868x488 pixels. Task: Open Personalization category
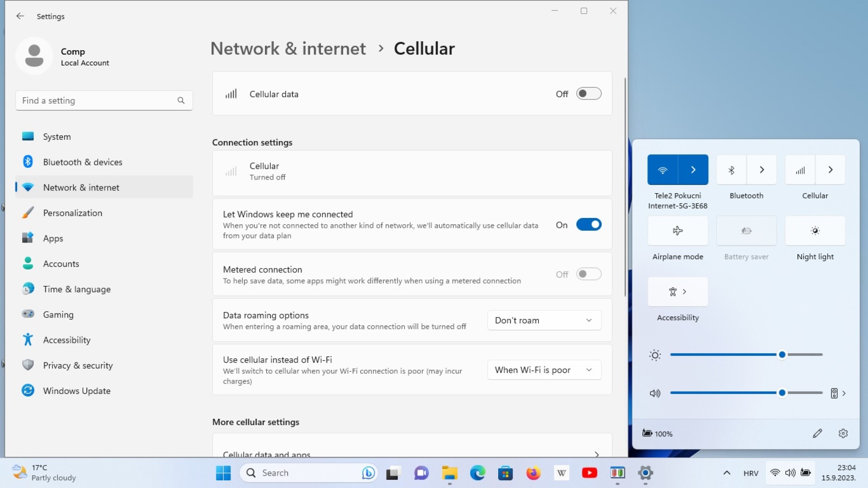(104, 213)
